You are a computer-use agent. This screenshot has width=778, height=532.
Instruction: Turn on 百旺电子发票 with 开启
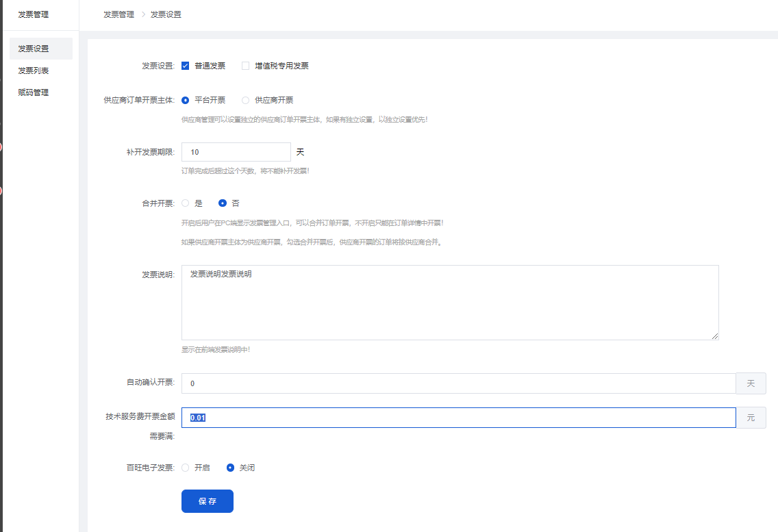coord(186,468)
